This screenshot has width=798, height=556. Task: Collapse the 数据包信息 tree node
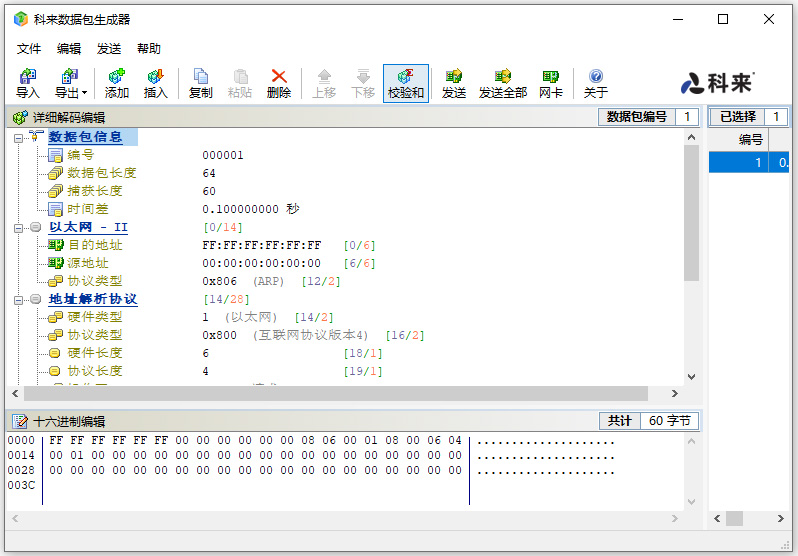coord(18,138)
